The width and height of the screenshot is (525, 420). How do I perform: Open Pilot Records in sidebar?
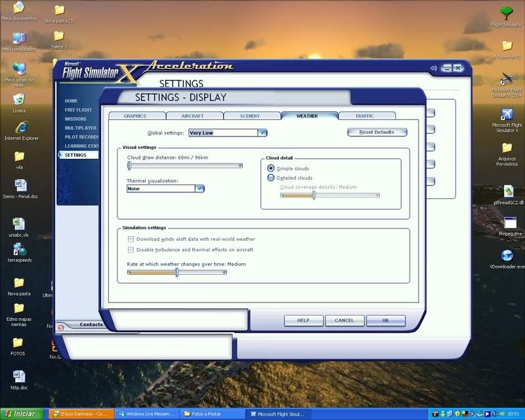(81, 137)
